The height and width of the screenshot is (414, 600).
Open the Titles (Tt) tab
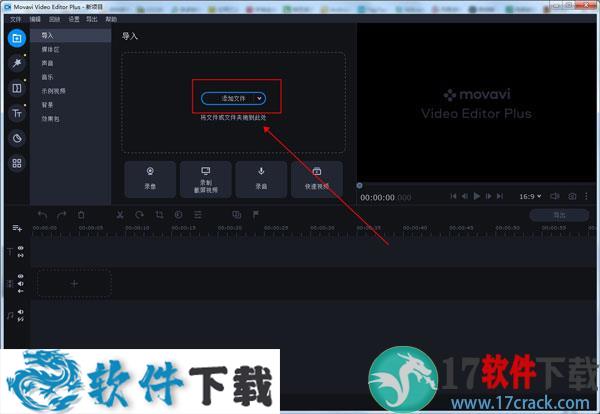pyautogui.click(x=17, y=113)
